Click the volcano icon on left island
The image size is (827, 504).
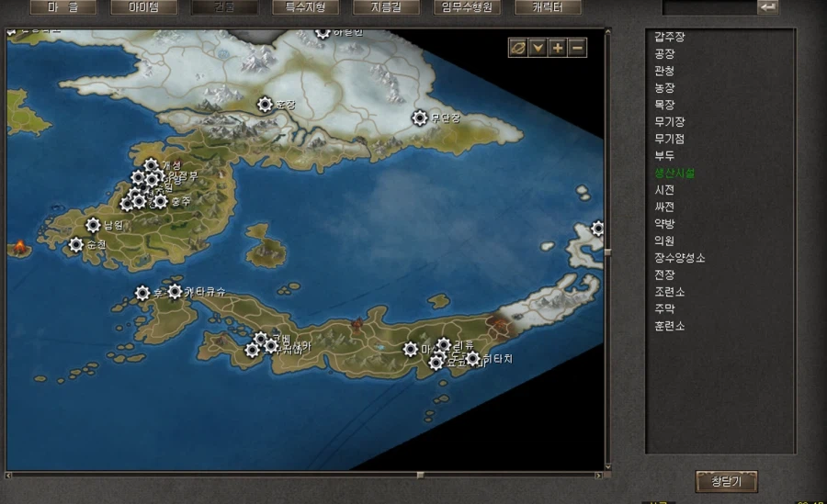[20, 246]
